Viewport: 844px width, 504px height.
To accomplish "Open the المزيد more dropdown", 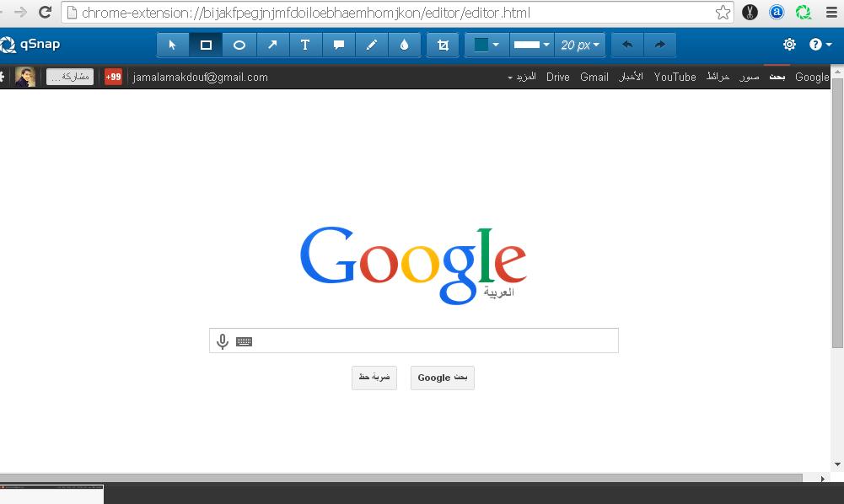I will click(x=522, y=77).
